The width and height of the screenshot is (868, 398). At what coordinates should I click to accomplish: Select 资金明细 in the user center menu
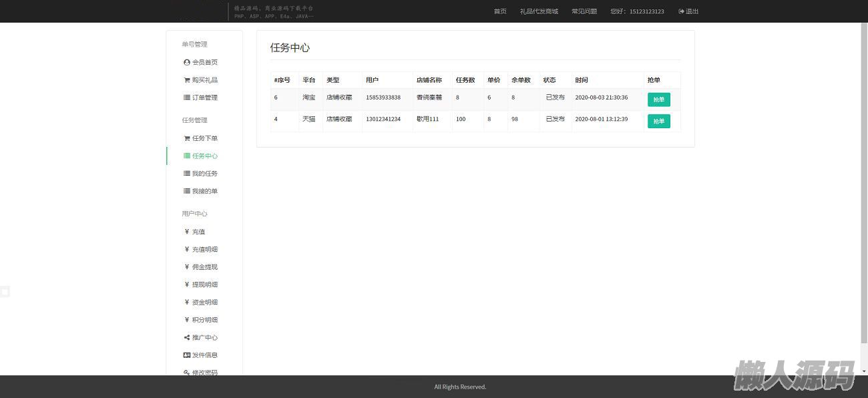(x=205, y=302)
